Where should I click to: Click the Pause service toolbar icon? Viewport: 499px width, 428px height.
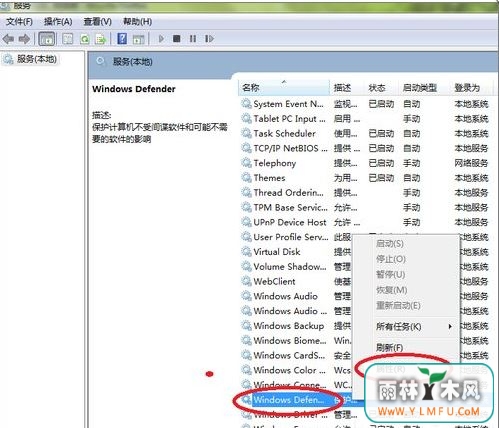193,39
